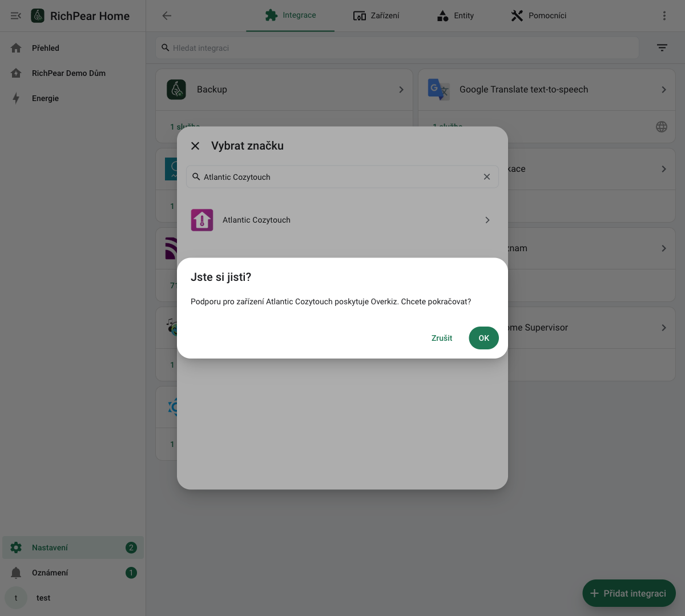Image resolution: width=685 pixels, height=616 pixels.
Task: Click the Oznámení bell icon
Action: pyautogui.click(x=16, y=573)
